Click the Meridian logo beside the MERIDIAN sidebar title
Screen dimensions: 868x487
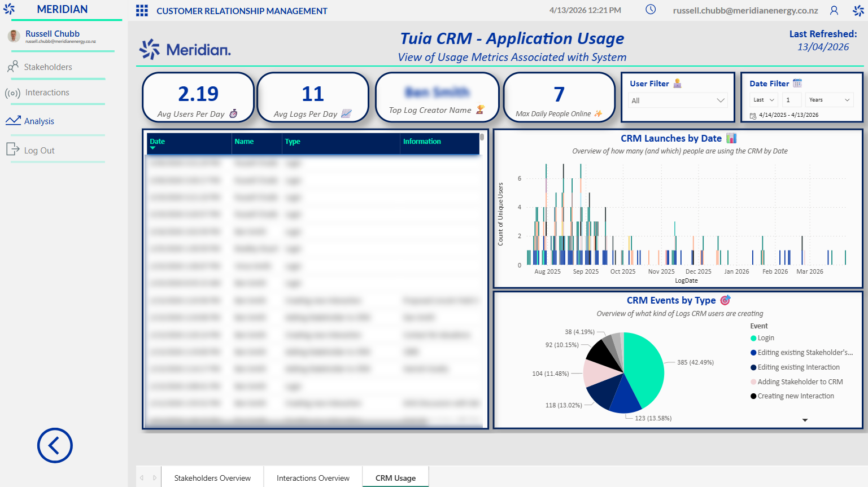[x=9, y=9]
